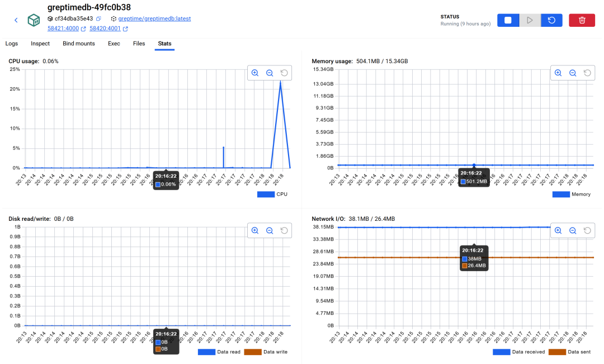Click the 25% label on CPU axis

tap(15, 69)
